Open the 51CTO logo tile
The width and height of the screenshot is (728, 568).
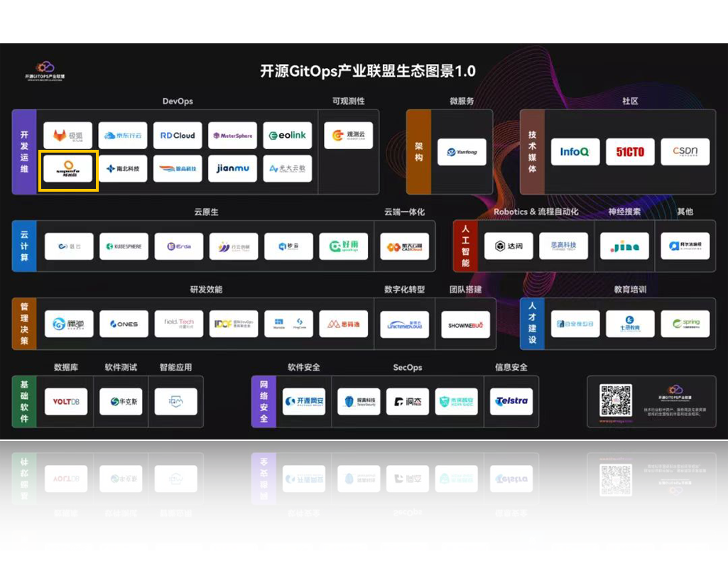pyautogui.click(x=630, y=152)
